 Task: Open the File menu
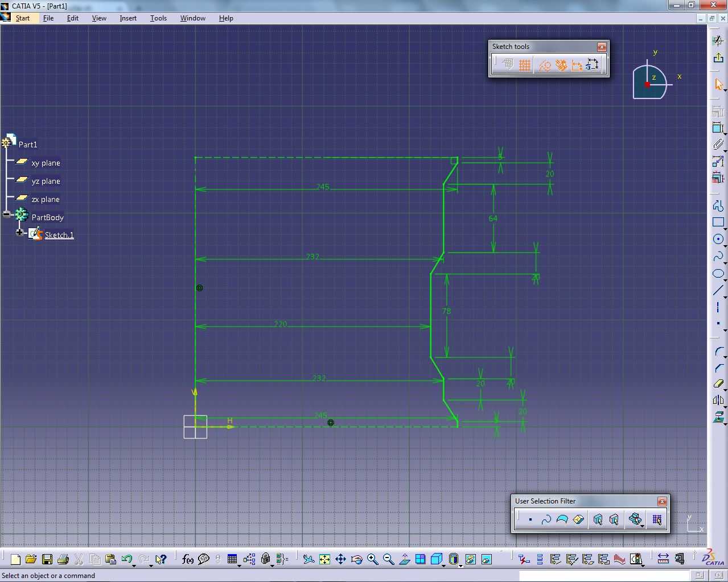point(48,18)
